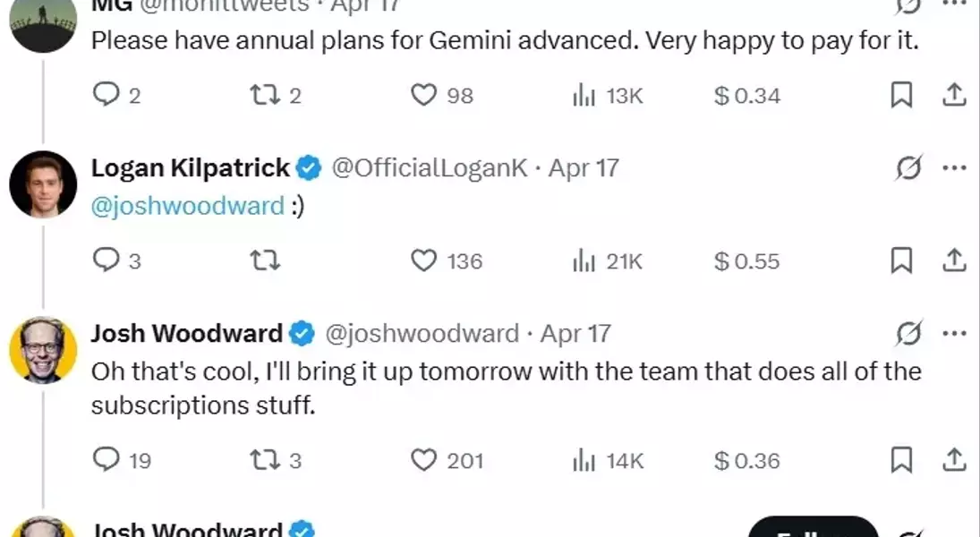
Task: Like Logan Kilpatrick's tweet with 136 likes
Action: pos(423,260)
